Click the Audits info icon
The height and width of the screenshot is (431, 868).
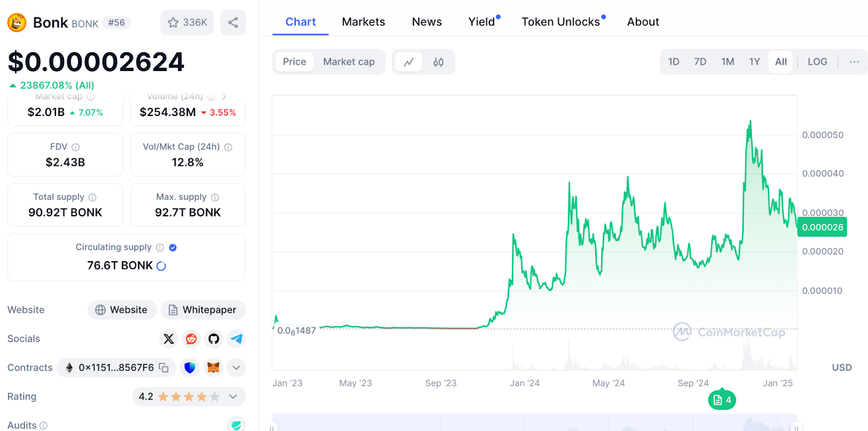click(43, 426)
